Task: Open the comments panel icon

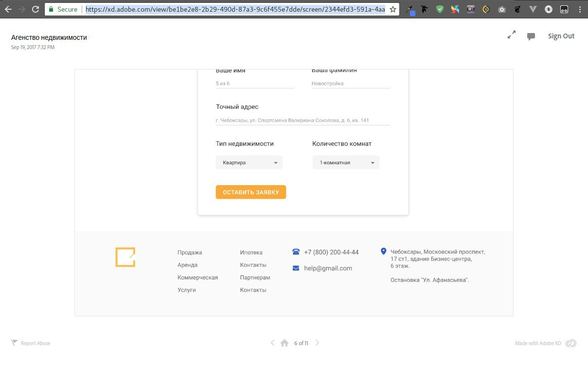Action: click(531, 36)
